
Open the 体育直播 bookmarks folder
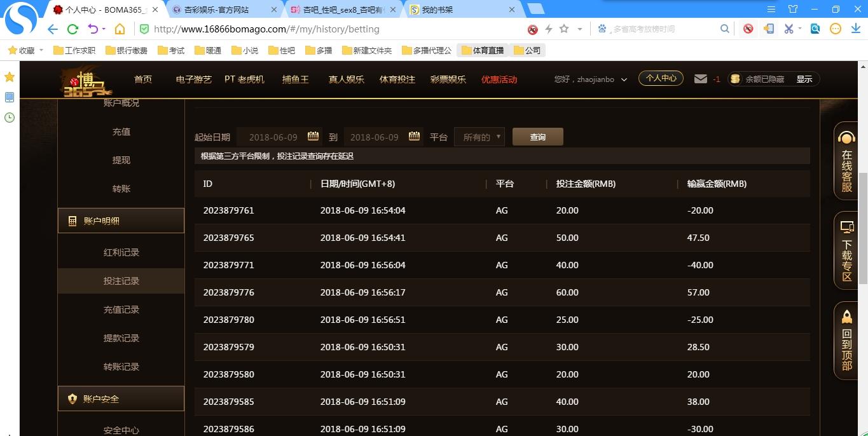point(483,50)
